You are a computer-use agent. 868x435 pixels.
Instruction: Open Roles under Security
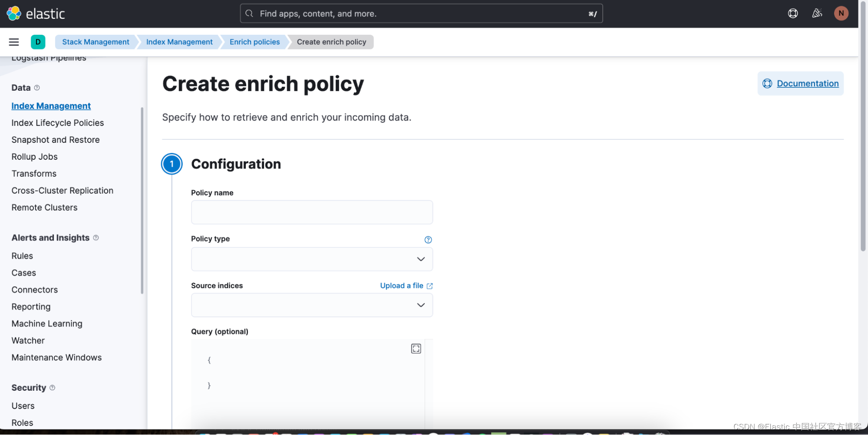click(x=22, y=423)
